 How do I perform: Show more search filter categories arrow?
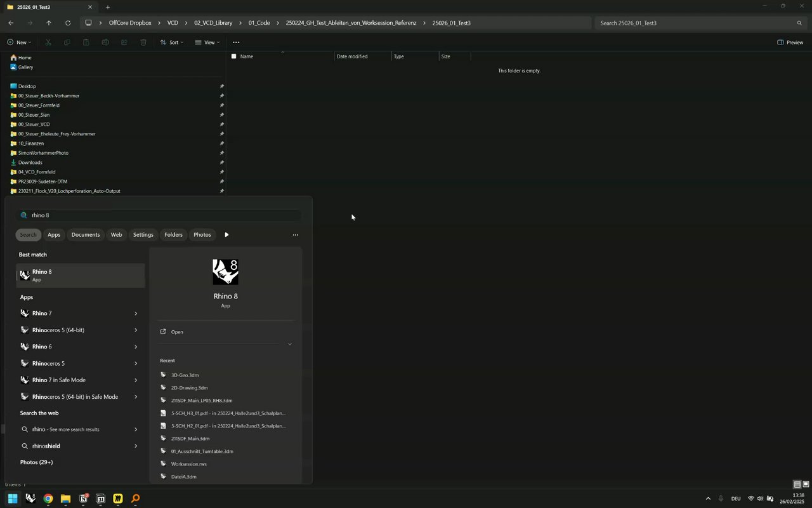[x=226, y=235]
